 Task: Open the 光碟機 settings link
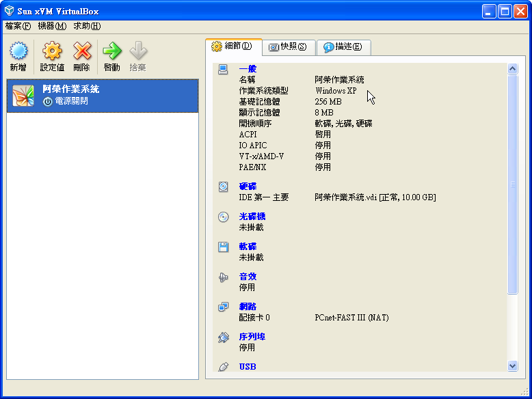point(252,217)
